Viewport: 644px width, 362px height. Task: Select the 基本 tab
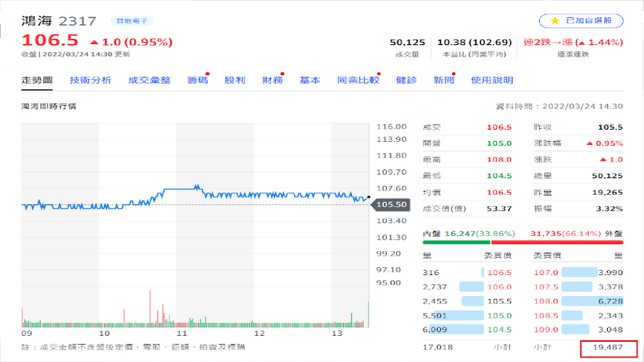[x=309, y=80]
